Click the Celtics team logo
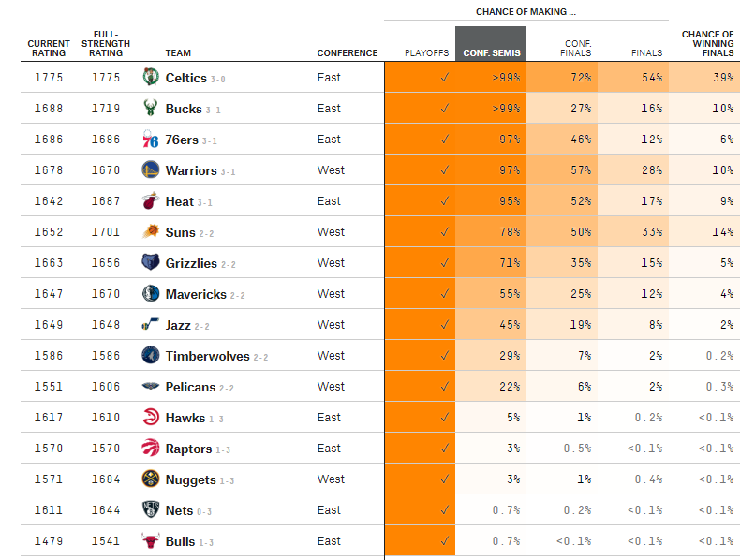The height and width of the screenshot is (560, 755). [x=151, y=77]
